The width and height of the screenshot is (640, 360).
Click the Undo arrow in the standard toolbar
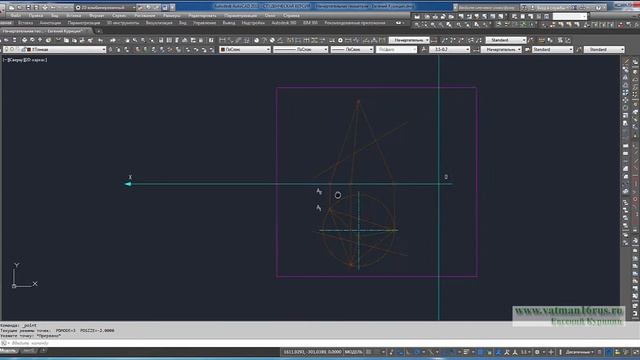(x=100, y=40)
